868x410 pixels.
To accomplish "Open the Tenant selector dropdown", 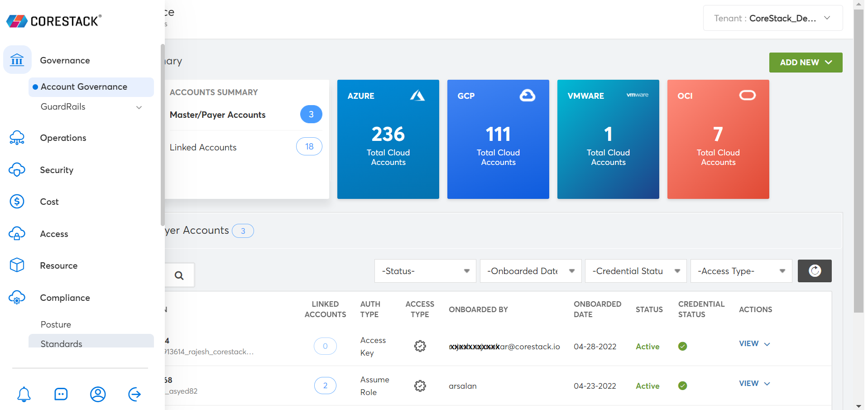I will [773, 18].
